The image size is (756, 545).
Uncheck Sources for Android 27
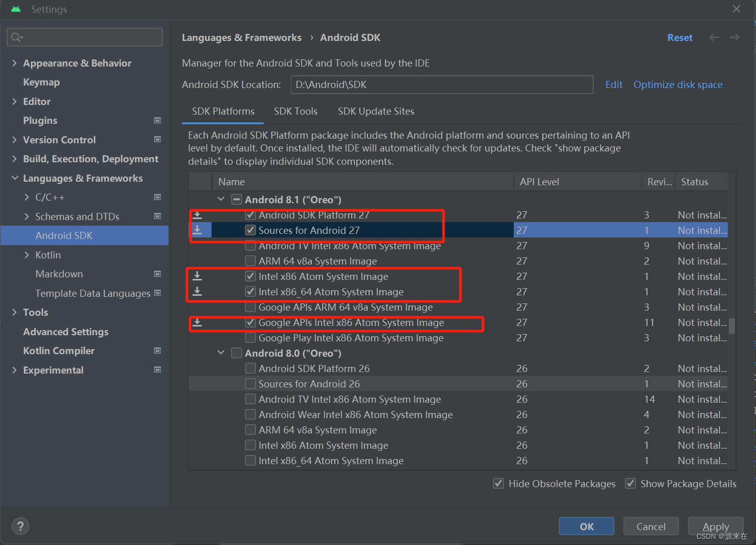click(x=250, y=230)
